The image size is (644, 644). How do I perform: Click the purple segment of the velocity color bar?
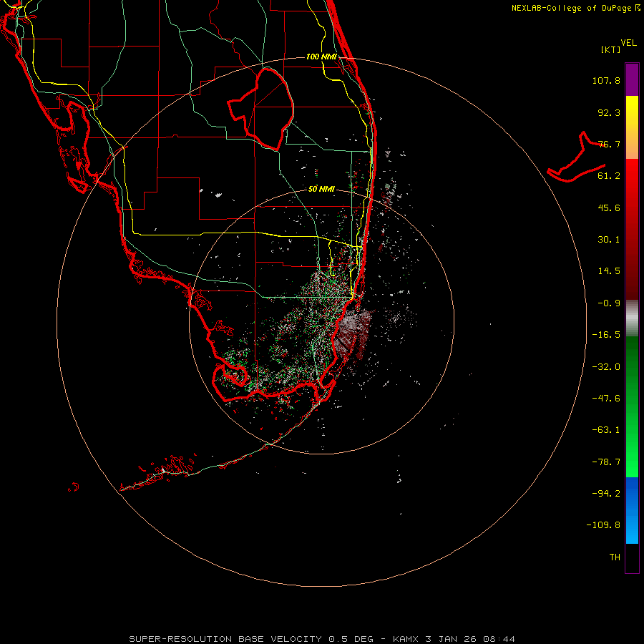point(632,79)
